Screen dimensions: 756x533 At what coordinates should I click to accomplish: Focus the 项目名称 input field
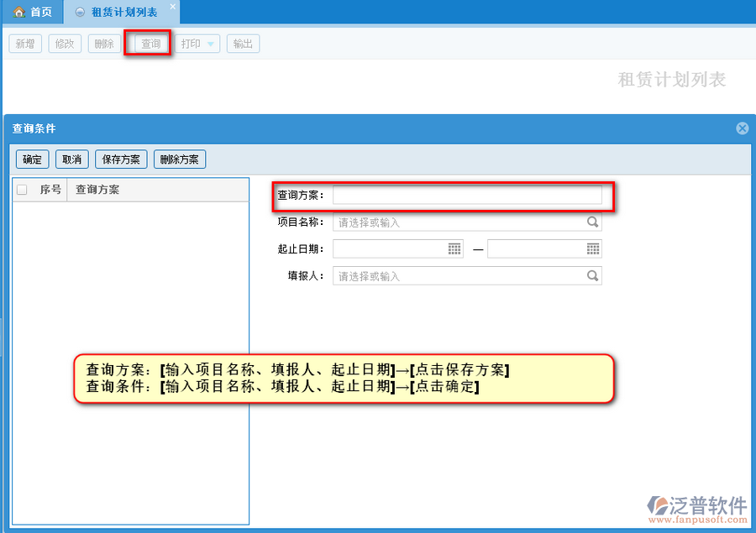pos(467,222)
